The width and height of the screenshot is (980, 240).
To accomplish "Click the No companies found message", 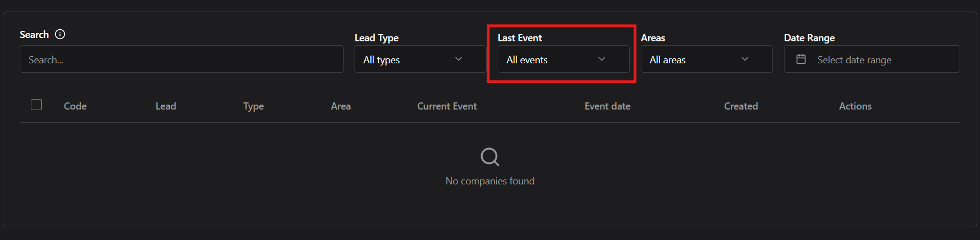I will (x=489, y=181).
